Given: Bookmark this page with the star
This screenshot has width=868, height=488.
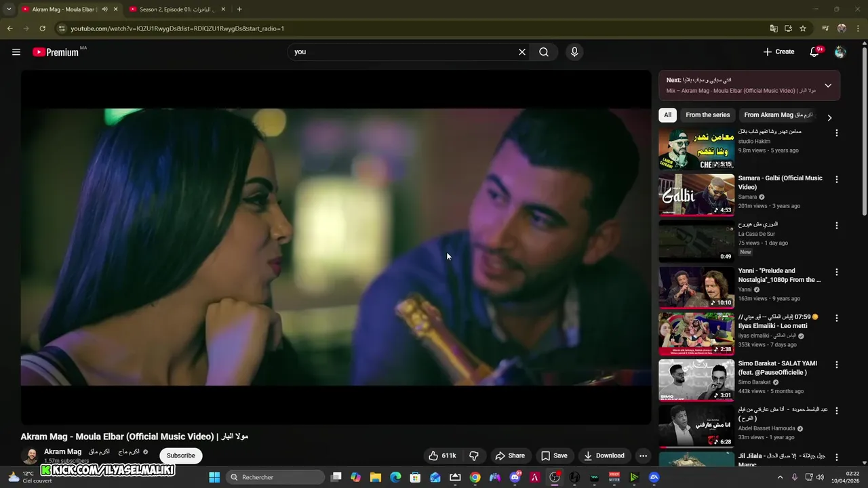Looking at the screenshot, I should pyautogui.click(x=803, y=28).
